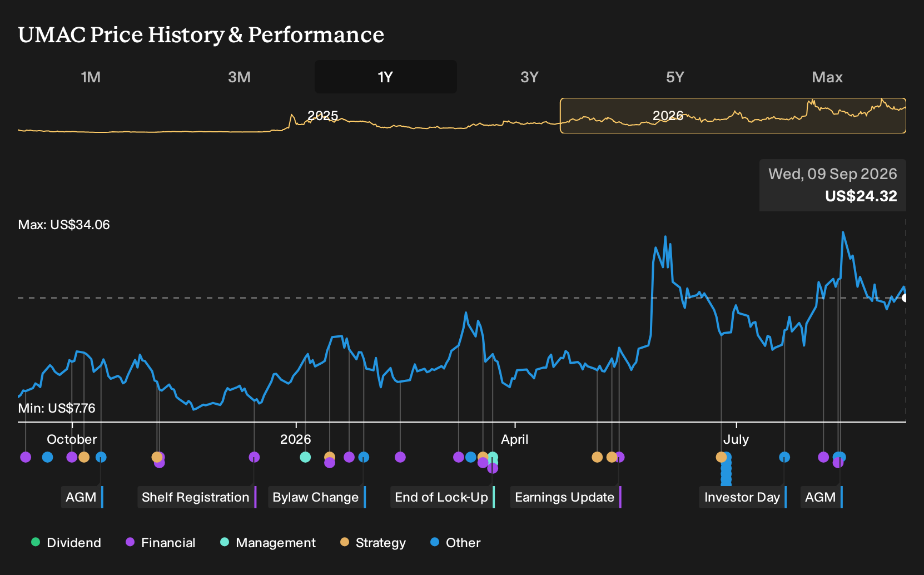Click the 'US$24.32' price value
The image size is (924, 575).
coord(861,196)
